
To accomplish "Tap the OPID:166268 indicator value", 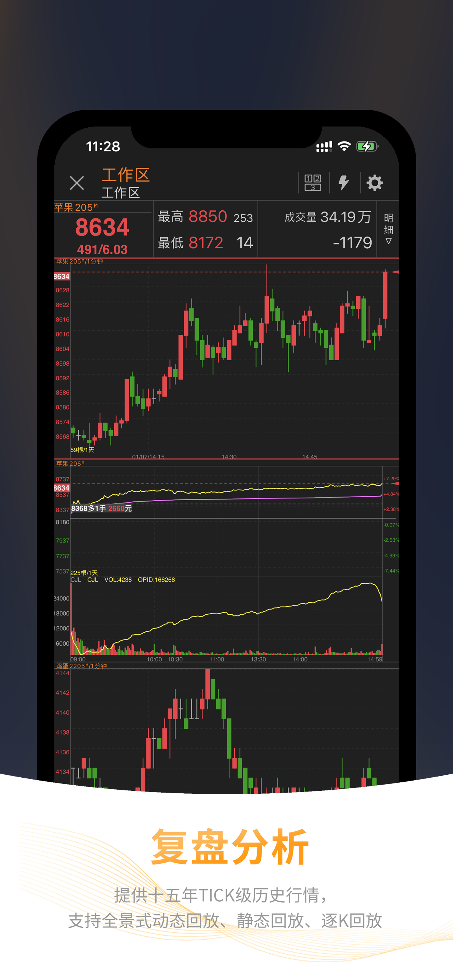I will pyautogui.click(x=156, y=580).
